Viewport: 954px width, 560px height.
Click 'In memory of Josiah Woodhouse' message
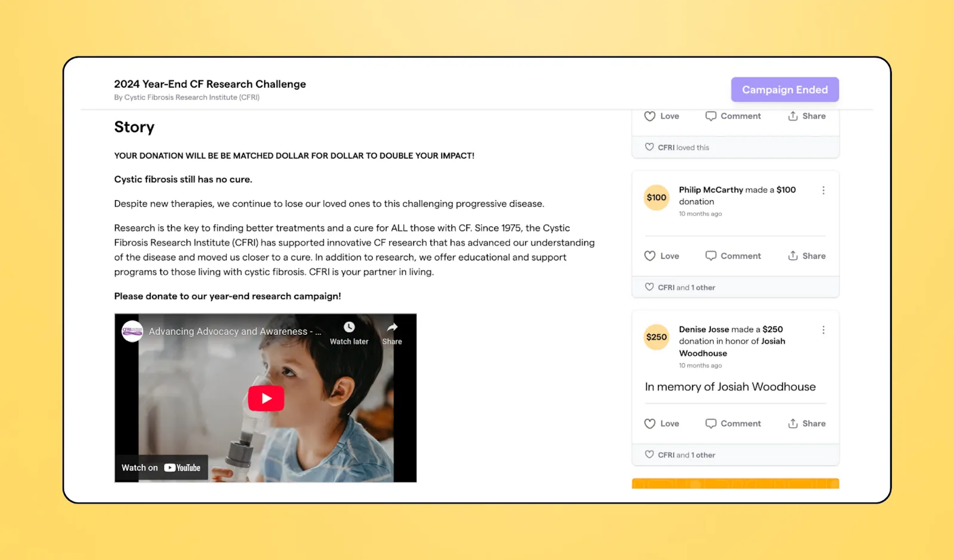(x=730, y=387)
